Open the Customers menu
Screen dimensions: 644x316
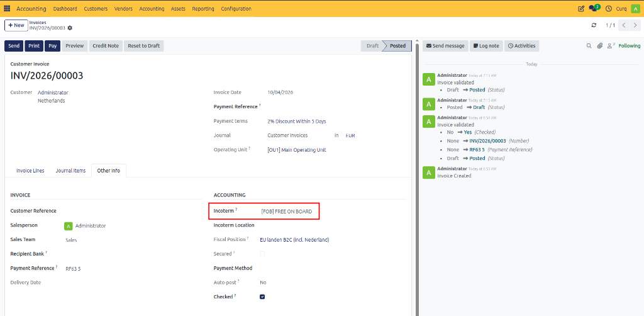pos(96,9)
